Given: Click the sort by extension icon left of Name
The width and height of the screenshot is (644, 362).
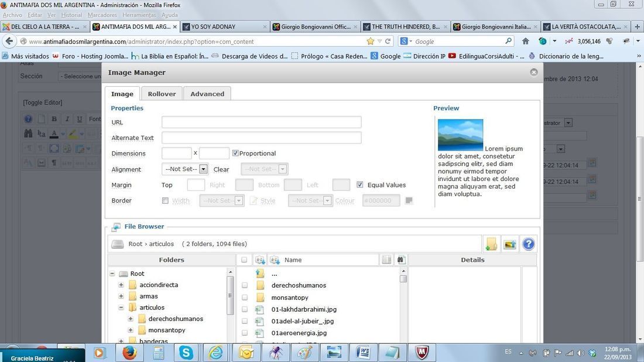Looking at the screenshot, I should click(259, 259).
